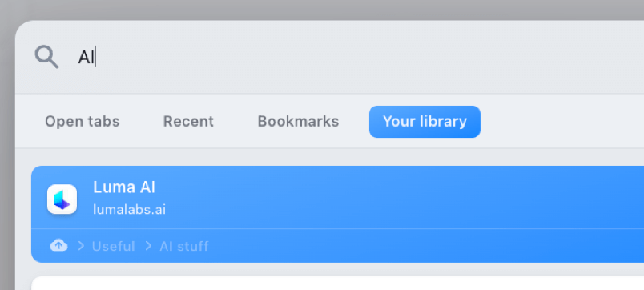Open the AI stuff folder breadcrumb
Screen dimensions: 644x290
[184, 246]
